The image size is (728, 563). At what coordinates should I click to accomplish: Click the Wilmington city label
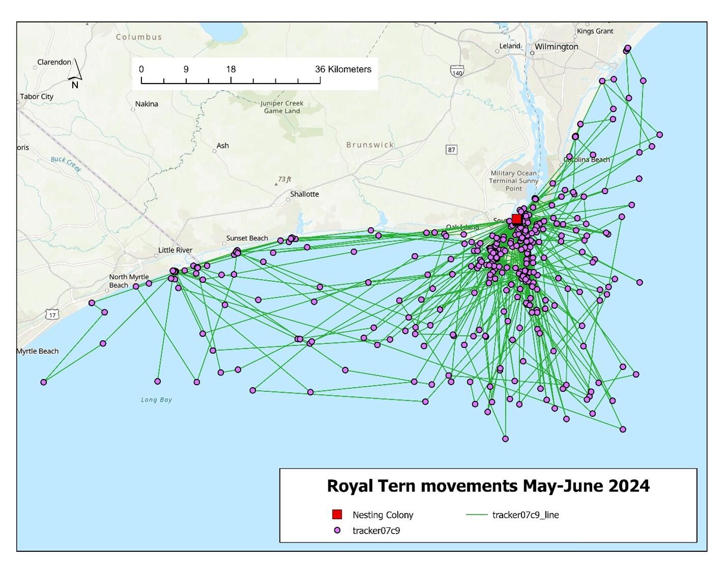point(556,47)
